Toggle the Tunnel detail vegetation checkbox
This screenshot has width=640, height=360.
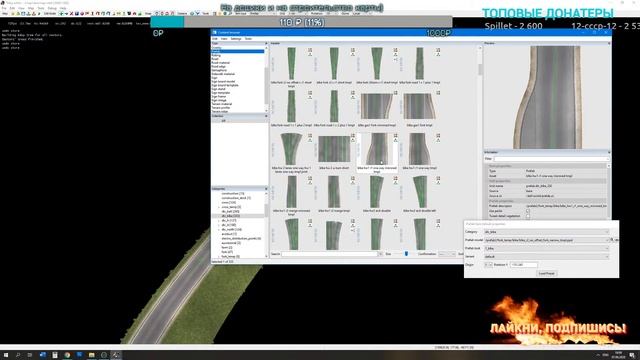pyautogui.click(x=528, y=216)
